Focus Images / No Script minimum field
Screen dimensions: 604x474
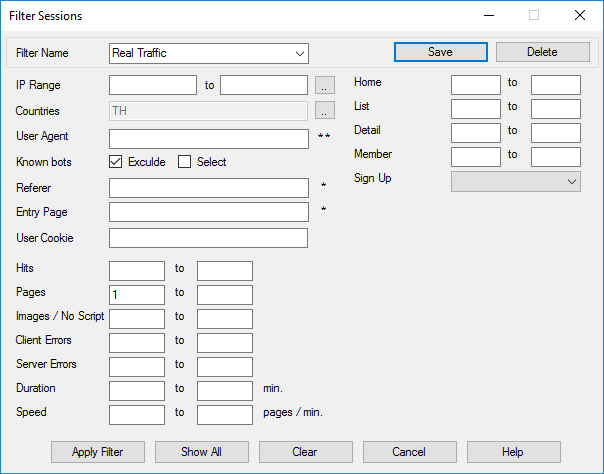(137, 319)
